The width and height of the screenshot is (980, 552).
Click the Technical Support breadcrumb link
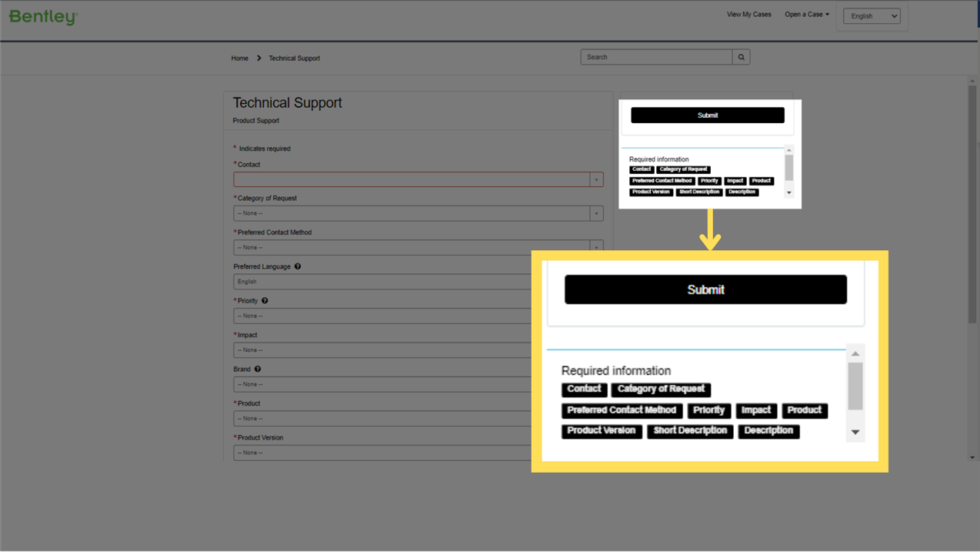pos(294,59)
